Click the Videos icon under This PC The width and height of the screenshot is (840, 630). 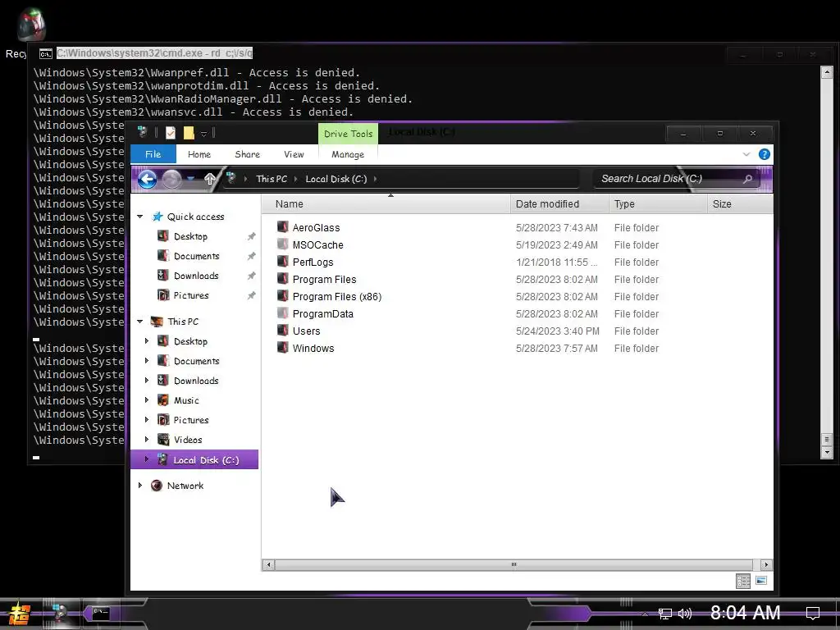pos(163,440)
